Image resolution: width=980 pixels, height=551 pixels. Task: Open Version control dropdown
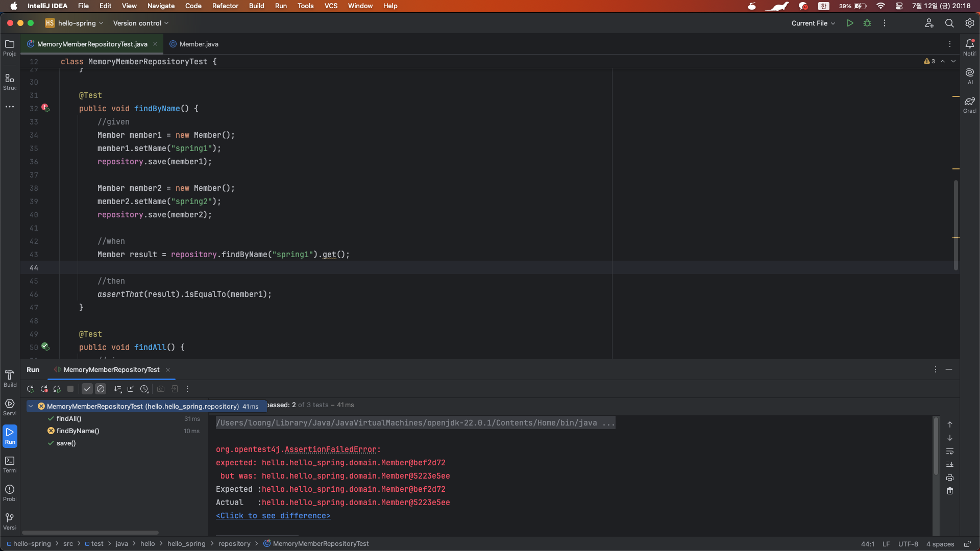141,23
